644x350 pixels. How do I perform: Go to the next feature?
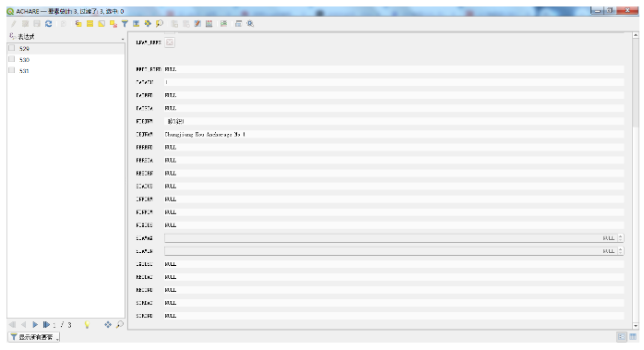click(35, 325)
